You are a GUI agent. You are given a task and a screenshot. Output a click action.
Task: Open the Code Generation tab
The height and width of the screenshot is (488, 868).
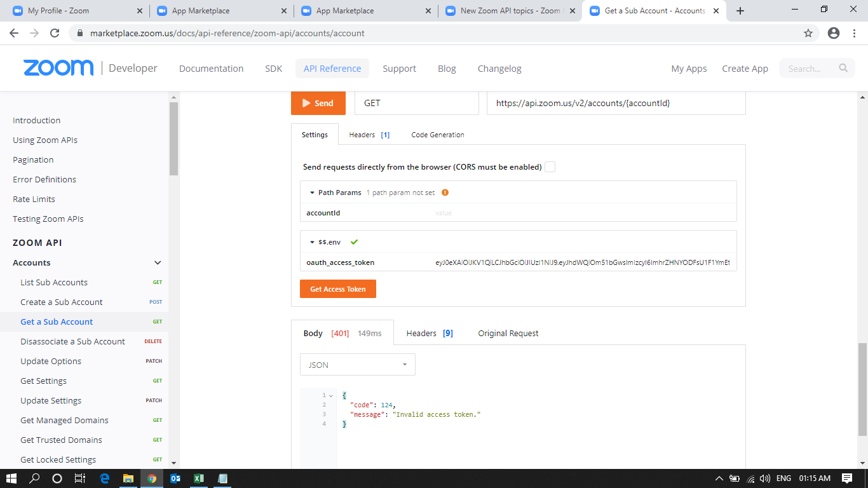pyautogui.click(x=438, y=135)
